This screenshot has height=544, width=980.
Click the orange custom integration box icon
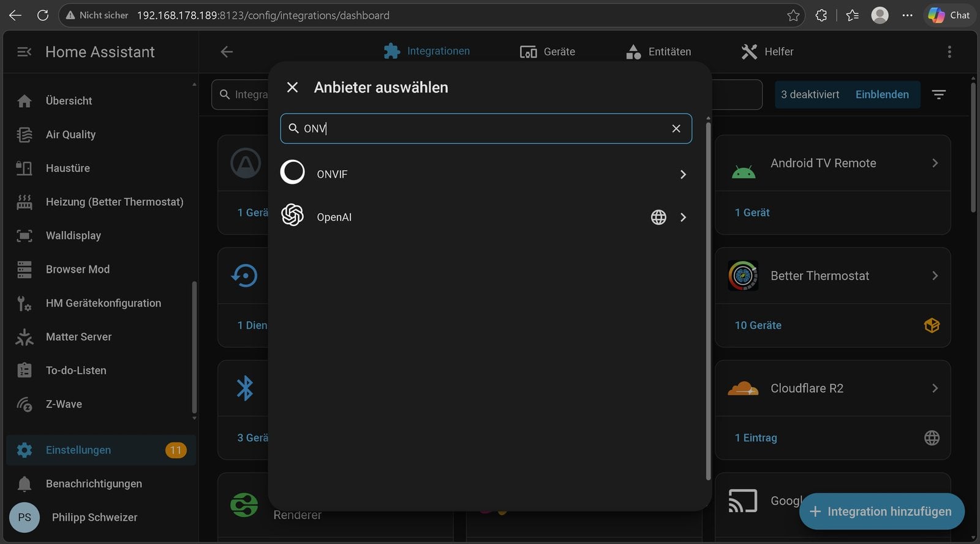click(932, 325)
